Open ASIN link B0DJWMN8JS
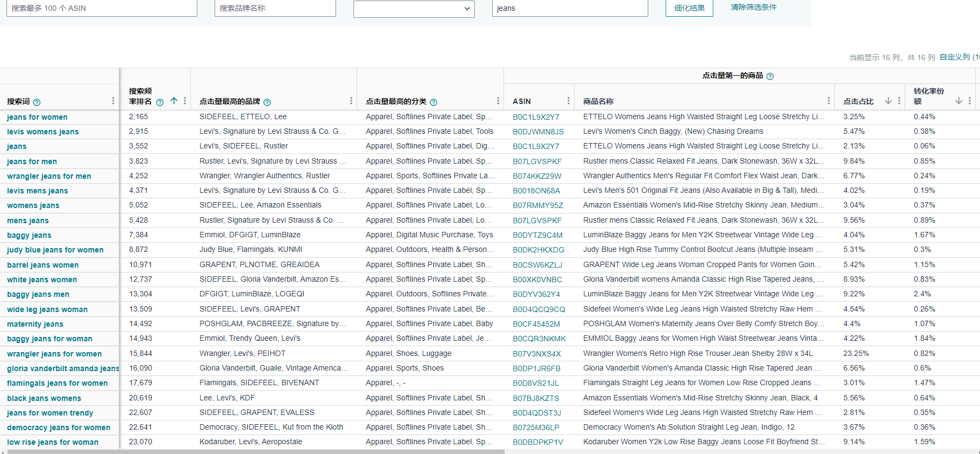 [x=538, y=132]
